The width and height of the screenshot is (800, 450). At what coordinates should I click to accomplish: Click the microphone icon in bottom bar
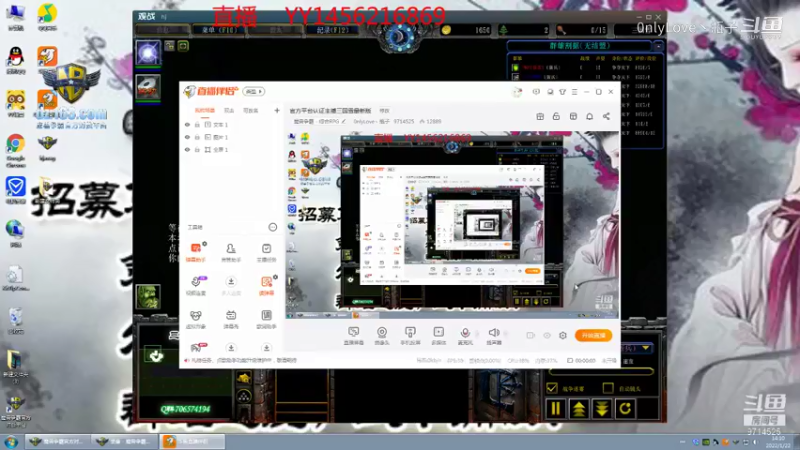pos(465,333)
